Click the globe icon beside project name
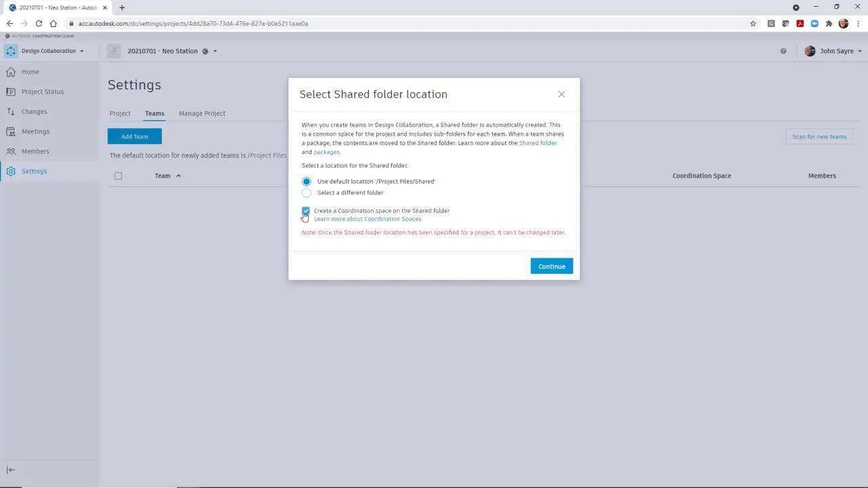Screen dimensions: 868x488 click(x=205, y=52)
